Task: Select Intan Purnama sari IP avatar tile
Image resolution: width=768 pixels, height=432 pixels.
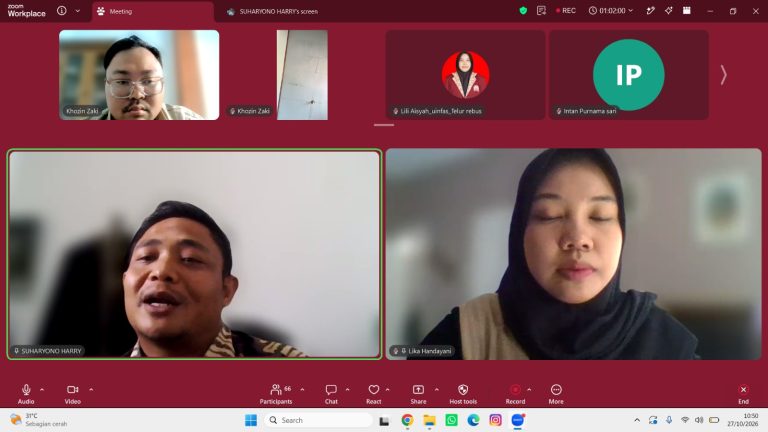Action: (x=629, y=75)
